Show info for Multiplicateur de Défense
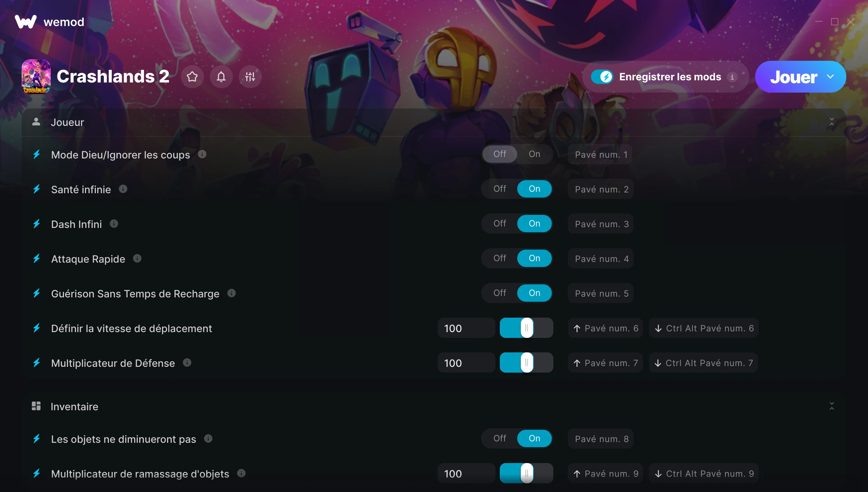The image size is (868, 492). (187, 363)
